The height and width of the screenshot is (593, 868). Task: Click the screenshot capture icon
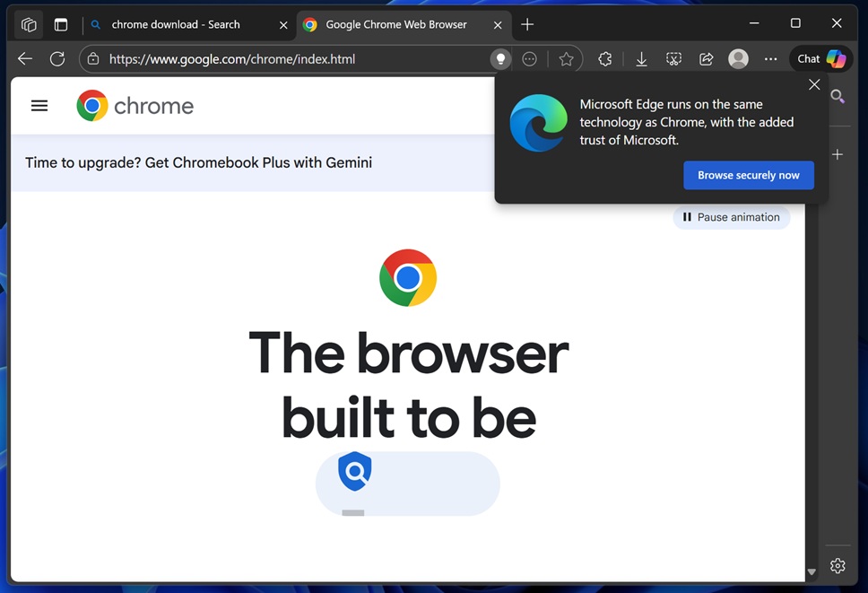tap(673, 59)
